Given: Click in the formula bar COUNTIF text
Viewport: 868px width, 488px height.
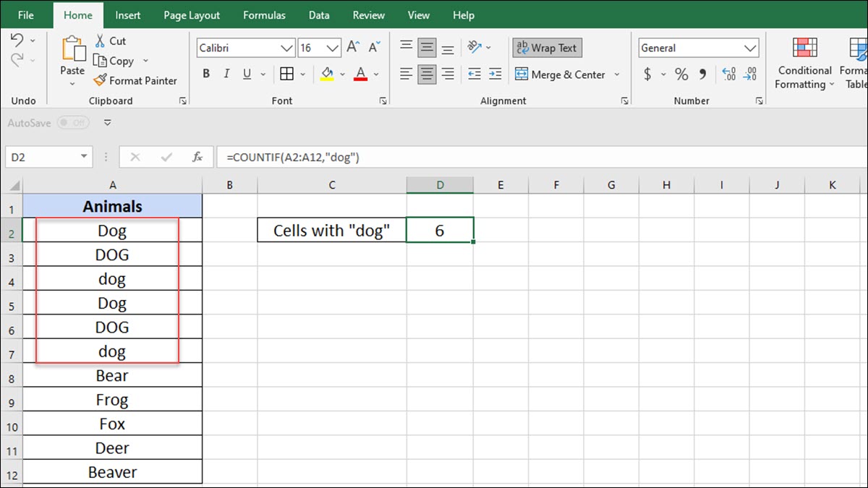Looking at the screenshot, I should 293,157.
